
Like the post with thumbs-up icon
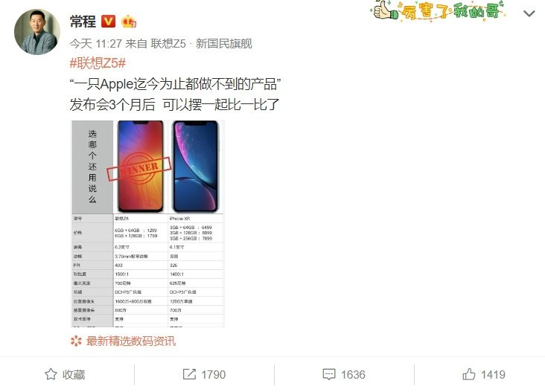point(469,374)
